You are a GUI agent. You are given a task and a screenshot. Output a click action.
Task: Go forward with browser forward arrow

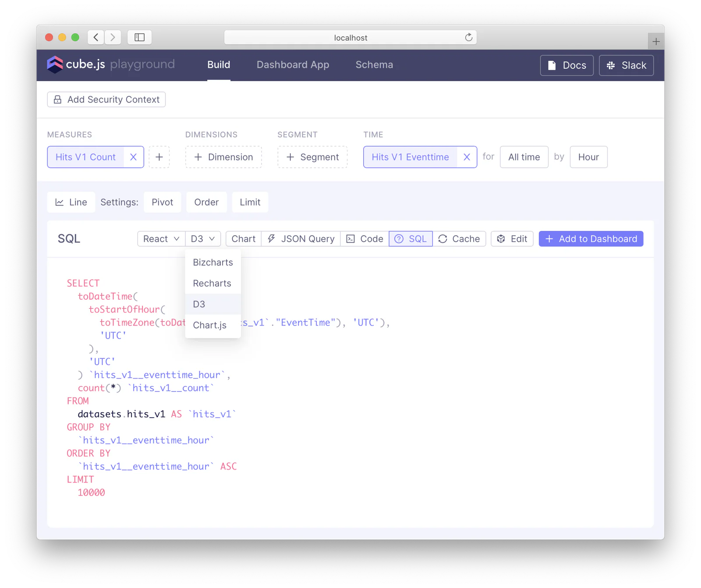[113, 37]
